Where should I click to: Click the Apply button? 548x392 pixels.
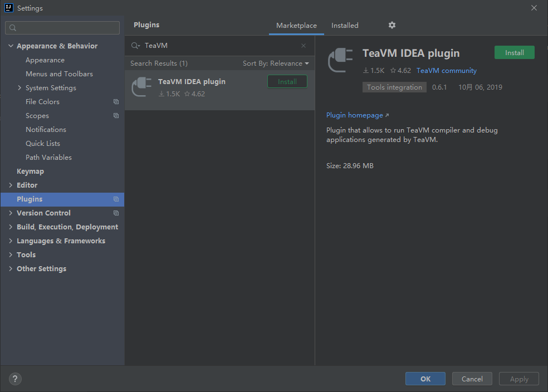(519, 379)
